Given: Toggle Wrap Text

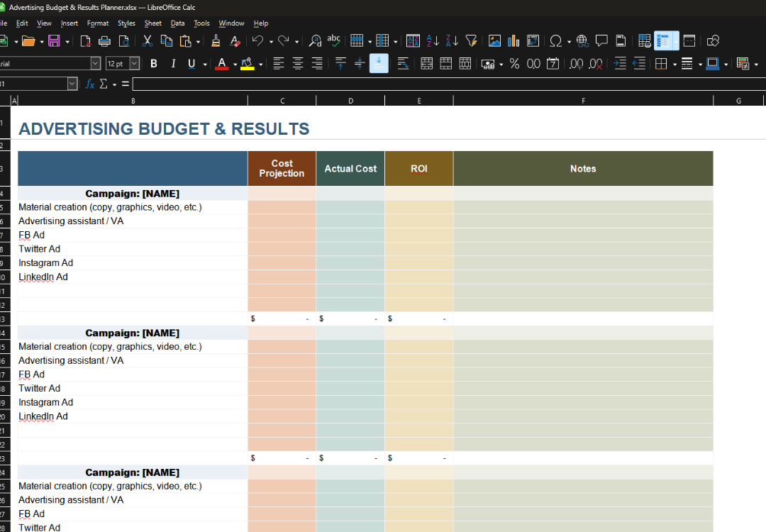Looking at the screenshot, I should pos(403,64).
